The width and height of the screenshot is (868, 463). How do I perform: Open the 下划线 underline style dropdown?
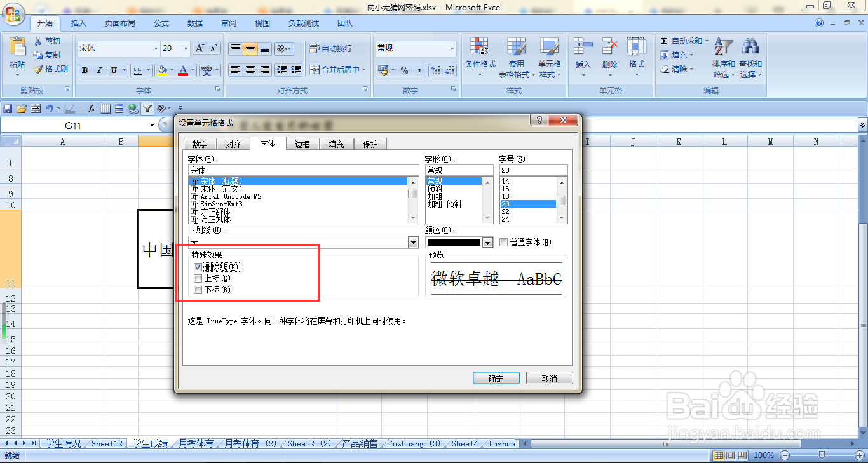click(413, 242)
